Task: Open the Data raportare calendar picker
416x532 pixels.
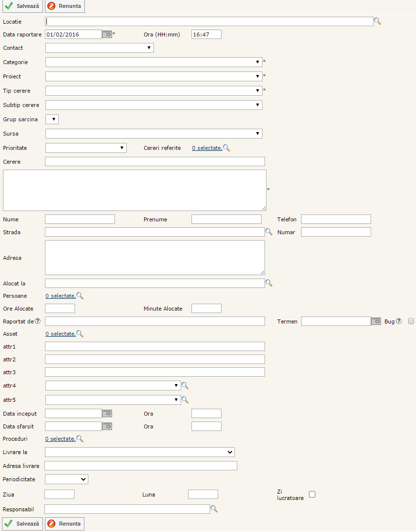Action: coord(107,35)
